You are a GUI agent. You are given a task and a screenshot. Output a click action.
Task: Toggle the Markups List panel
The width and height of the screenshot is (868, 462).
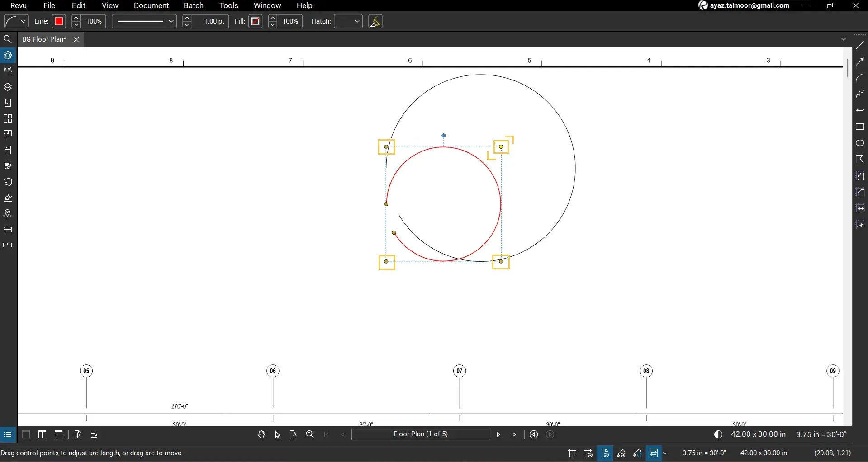coord(8,434)
